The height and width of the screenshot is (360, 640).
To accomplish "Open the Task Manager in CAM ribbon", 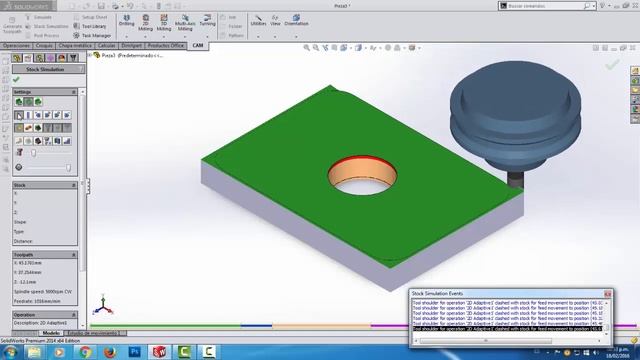I will click(92, 36).
